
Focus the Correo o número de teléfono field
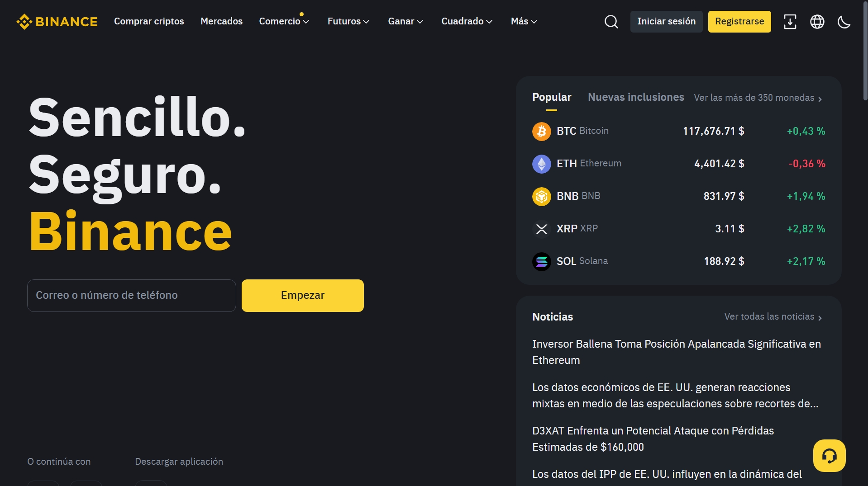click(x=132, y=296)
